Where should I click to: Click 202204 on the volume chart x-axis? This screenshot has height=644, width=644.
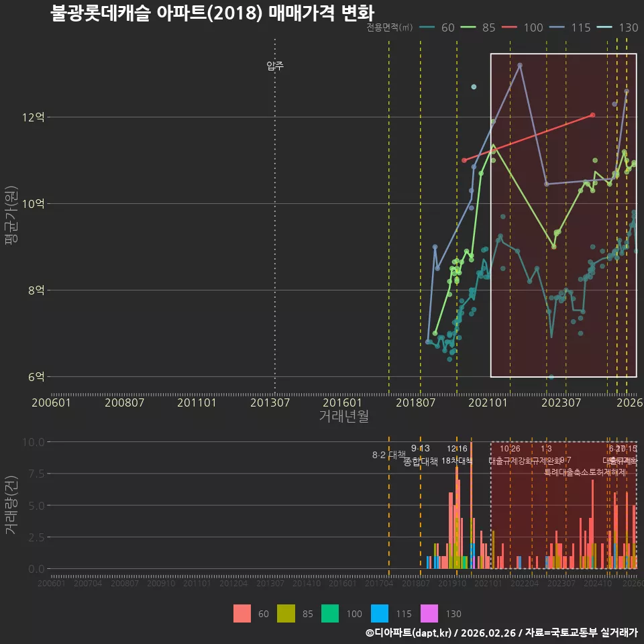tap(525, 583)
